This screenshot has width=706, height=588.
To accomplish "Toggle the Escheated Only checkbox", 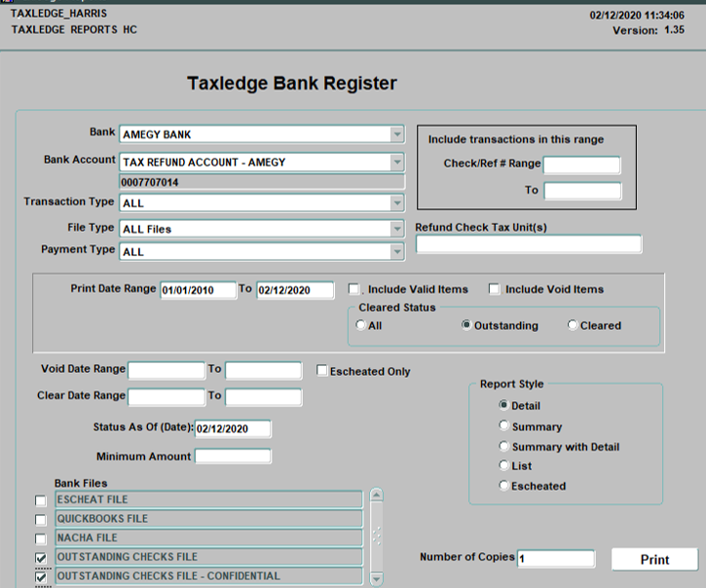I will (x=322, y=371).
